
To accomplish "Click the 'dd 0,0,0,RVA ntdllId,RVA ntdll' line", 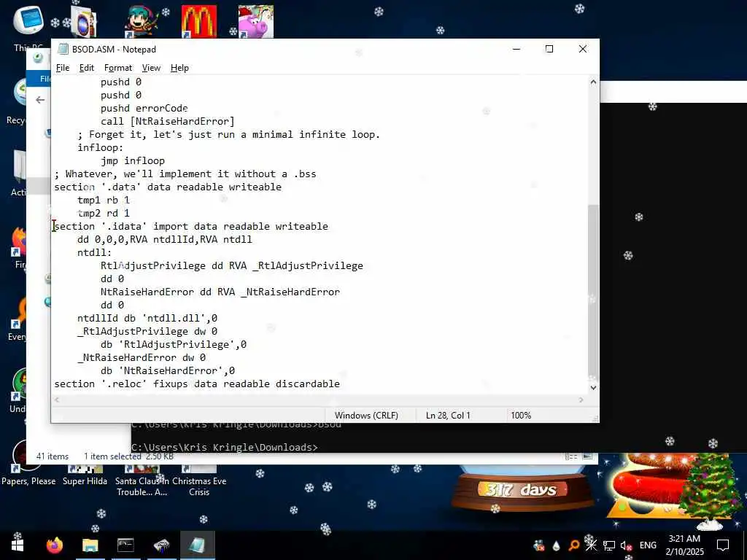I will (x=165, y=239).
